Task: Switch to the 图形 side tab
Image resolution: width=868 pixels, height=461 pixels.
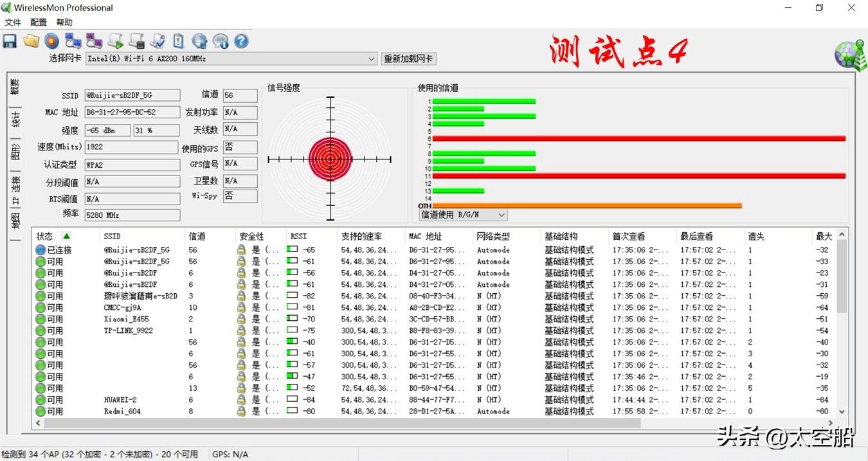Action: [x=15, y=152]
